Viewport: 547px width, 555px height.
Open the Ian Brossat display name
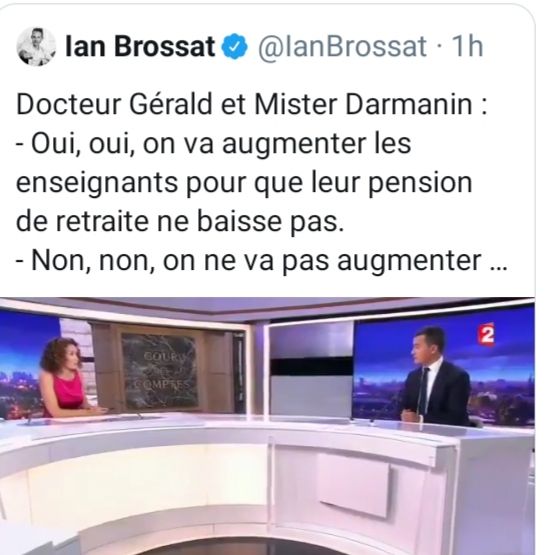(x=140, y=46)
